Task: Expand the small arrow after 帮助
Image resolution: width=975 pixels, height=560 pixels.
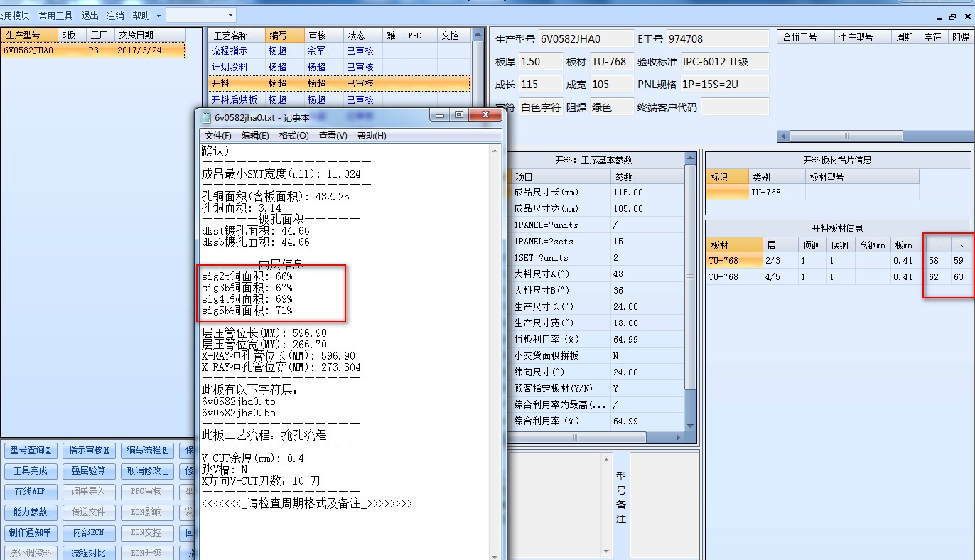Action: click(158, 15)
